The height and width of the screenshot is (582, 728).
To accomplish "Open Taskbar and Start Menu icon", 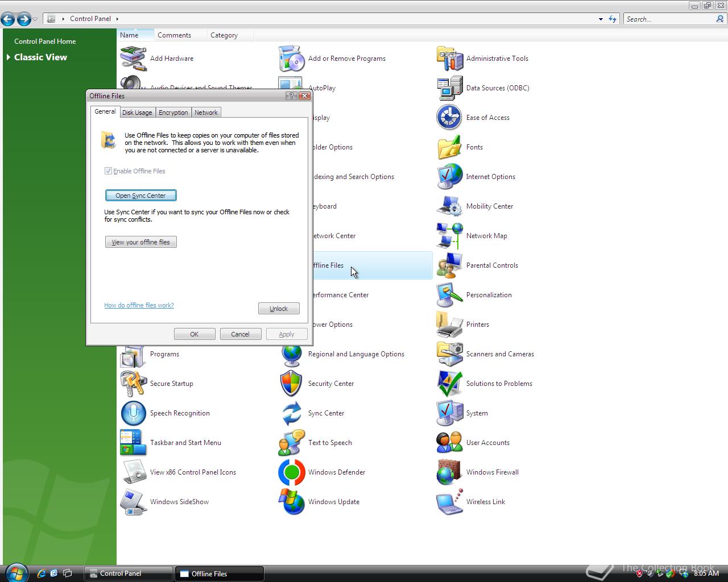I will click(133, 443).
